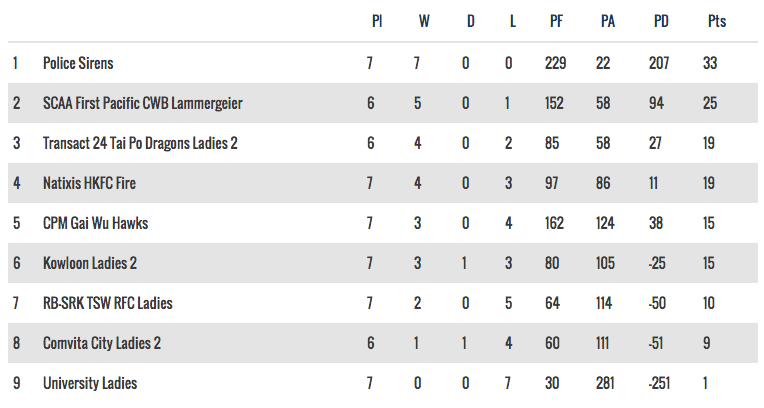Click the CPM Gai Wu Hawks row name

point(95,223)
